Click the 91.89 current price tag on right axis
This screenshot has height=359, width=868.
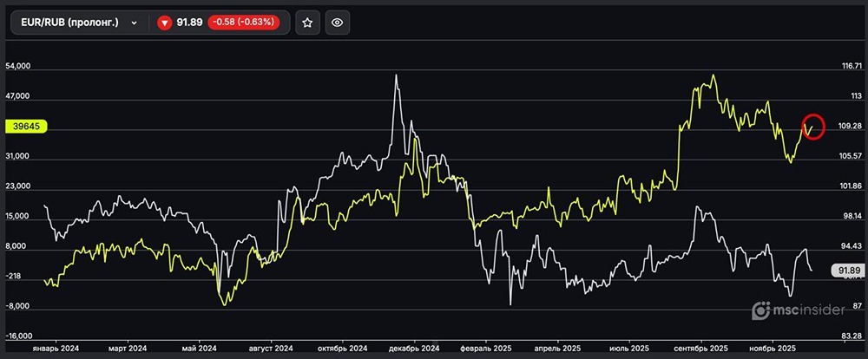click(x=846, y=271)
